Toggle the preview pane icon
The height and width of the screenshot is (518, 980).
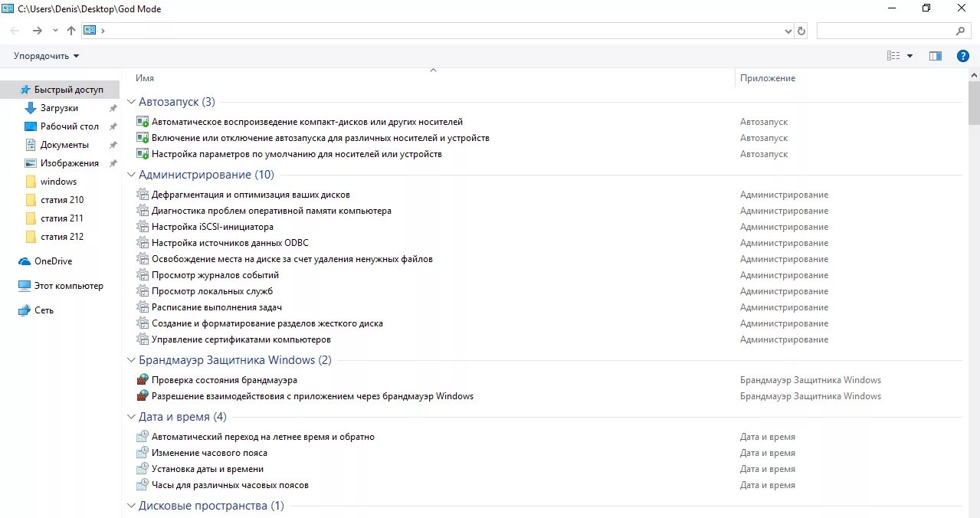coord(935,56)
